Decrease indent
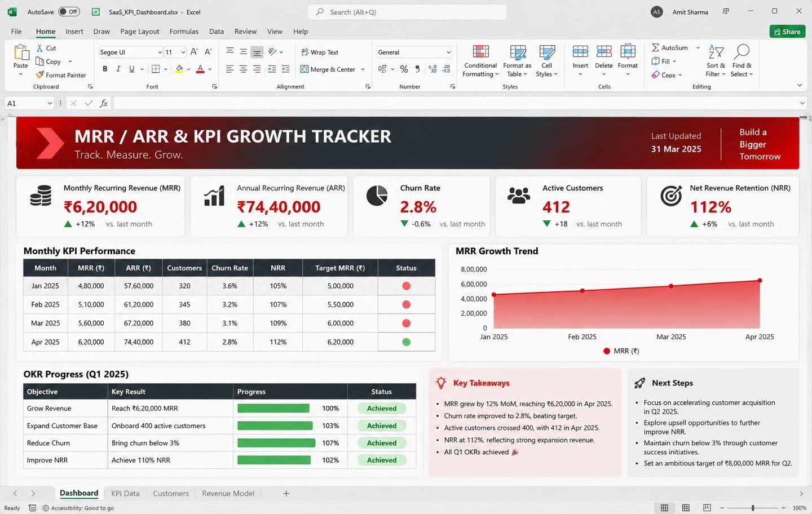 [x=272, y=69]
